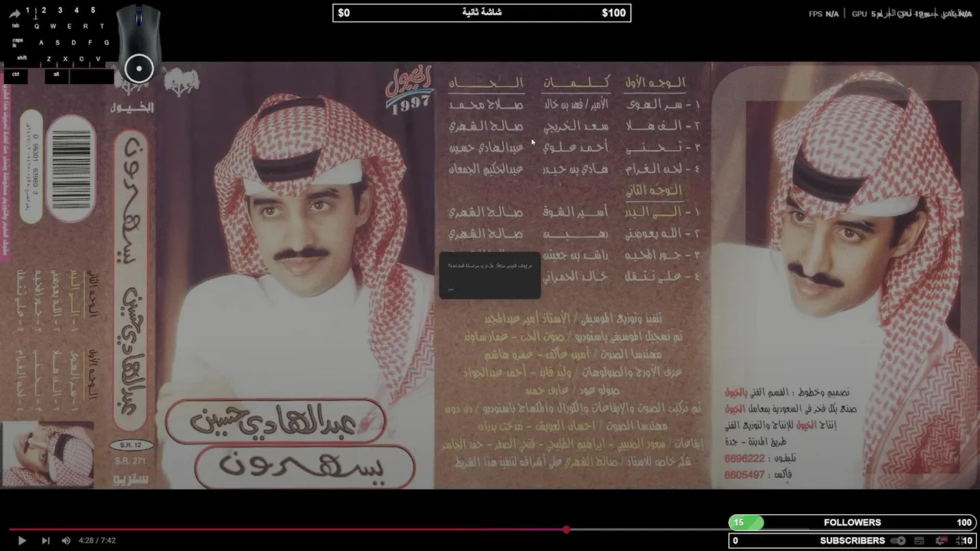This screenshot has height=551, width=980.
Task: Click the W key on keyboard overlay
Action: coord(53,26)
